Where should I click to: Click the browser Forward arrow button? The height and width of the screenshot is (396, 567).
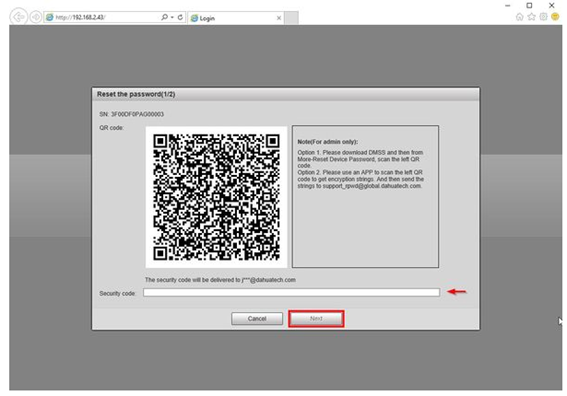tap(35, 17)
